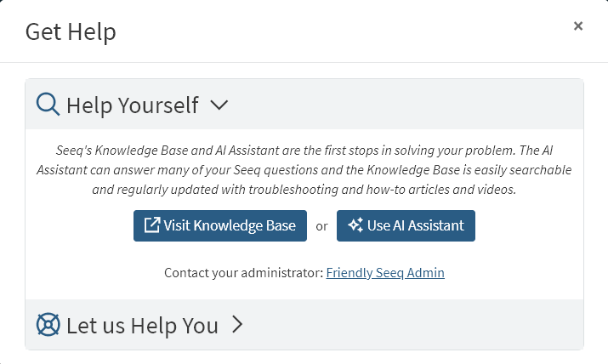Follow the Friendly Seeq Admin link
The image size is (608, 364).
tap(385, 273)
